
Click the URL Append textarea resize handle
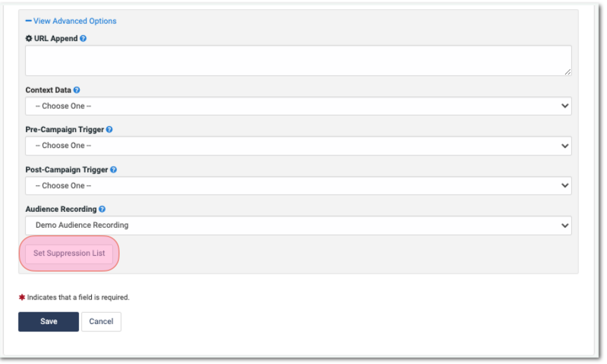click(567, 72)
